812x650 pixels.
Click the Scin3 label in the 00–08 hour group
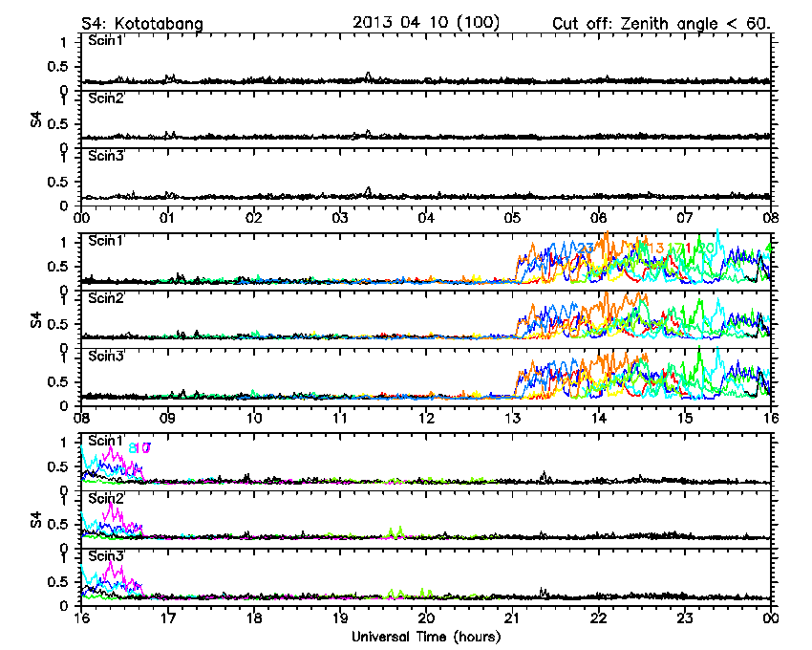pyautogui.click(x=106, y=156)
